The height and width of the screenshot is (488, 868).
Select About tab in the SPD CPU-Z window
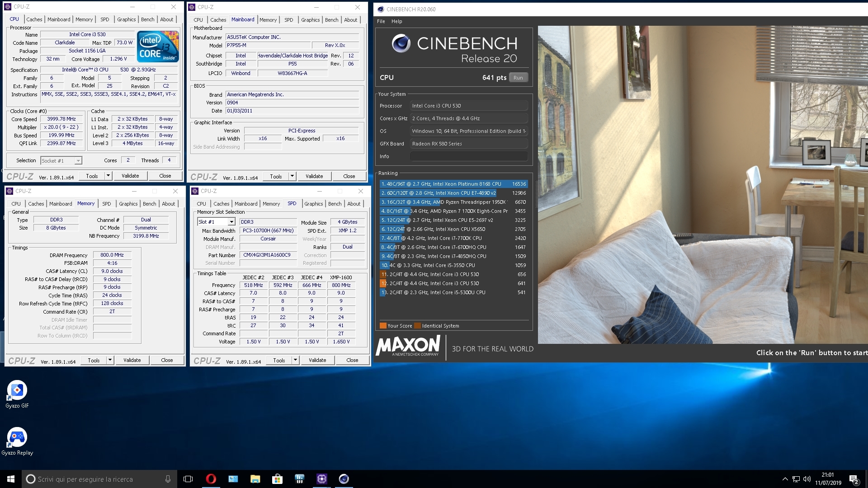tap(354, 204)
